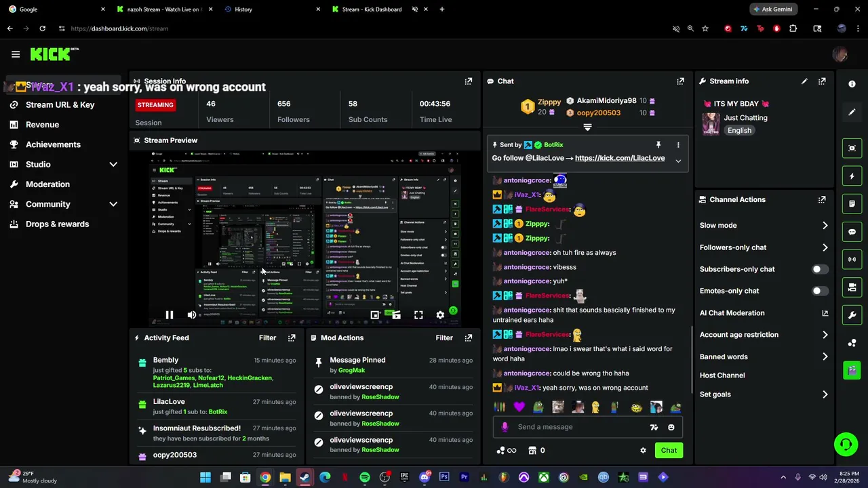
Task: Click the English language tag
Action: point(739,130)
